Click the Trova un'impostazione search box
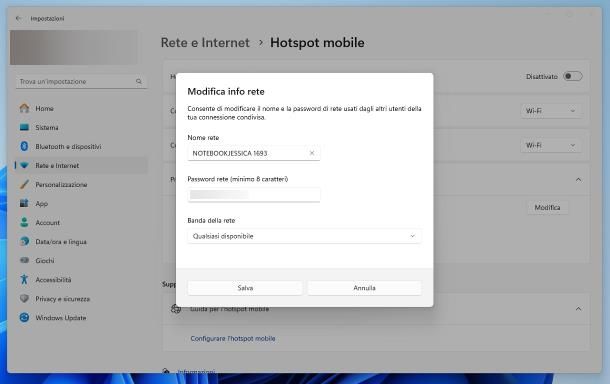The width and height of the screenshot is (610, 384). click(81, 81)
